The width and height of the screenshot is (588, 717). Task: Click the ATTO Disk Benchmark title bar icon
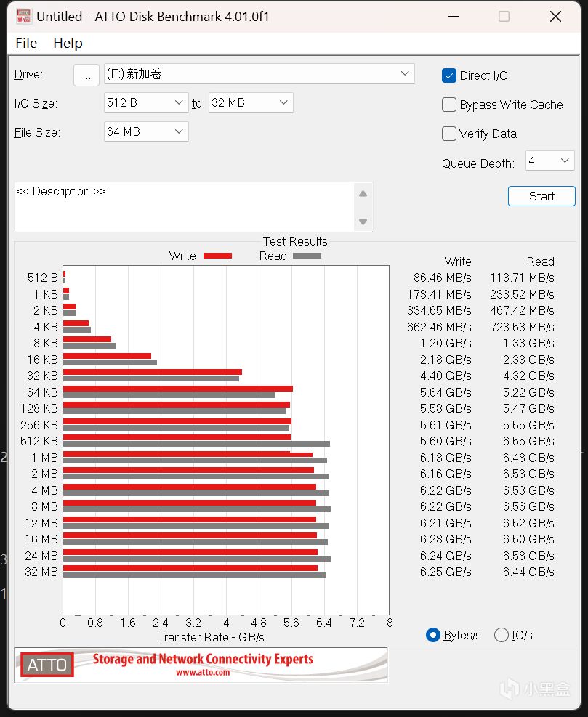tap(23, 16)
